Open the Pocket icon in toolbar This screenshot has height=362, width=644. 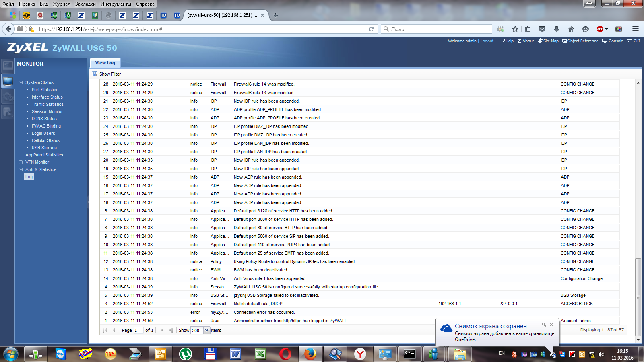pos(542,29)
